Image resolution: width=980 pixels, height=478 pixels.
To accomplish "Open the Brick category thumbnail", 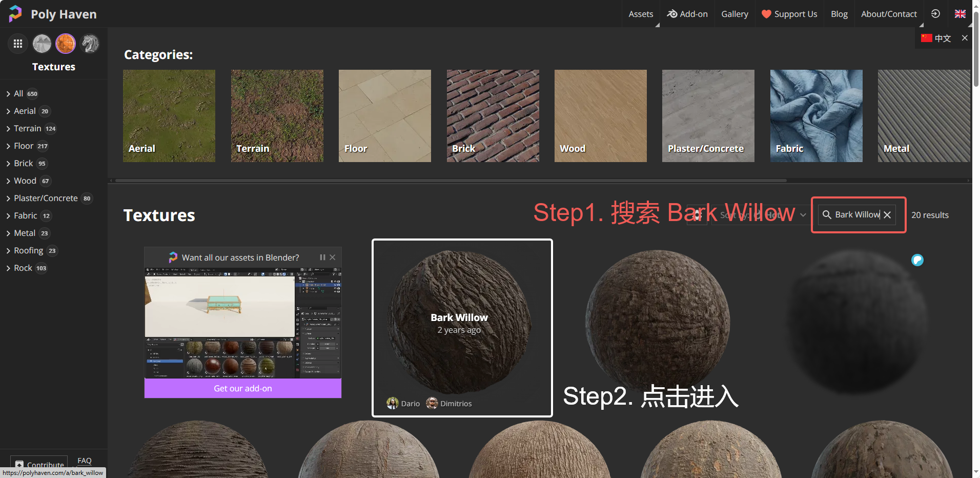I will (x=493, y=116).
